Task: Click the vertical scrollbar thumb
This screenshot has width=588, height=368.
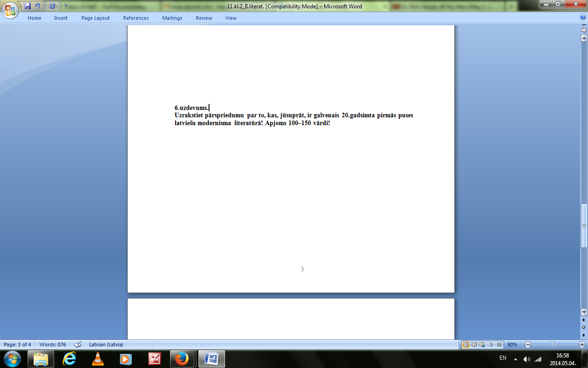Action: (x=584, y=225)
